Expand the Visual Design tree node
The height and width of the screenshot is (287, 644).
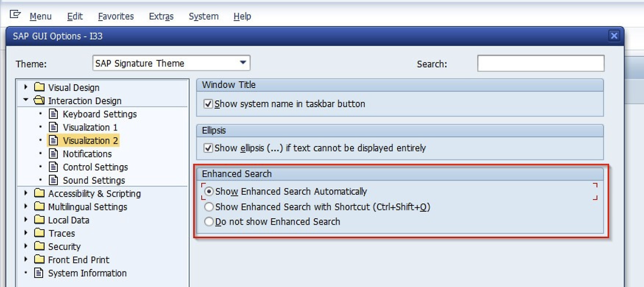tap(26, 87)
